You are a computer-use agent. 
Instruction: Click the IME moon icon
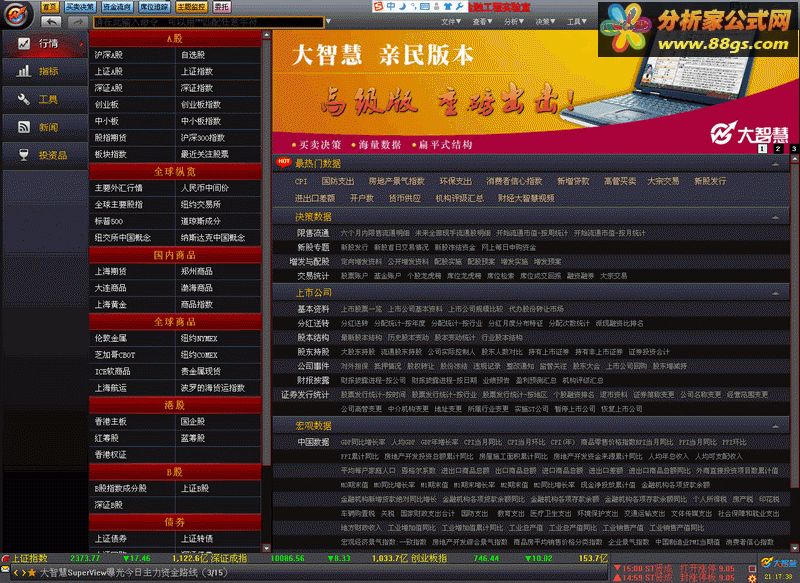[x=402, y=6]
